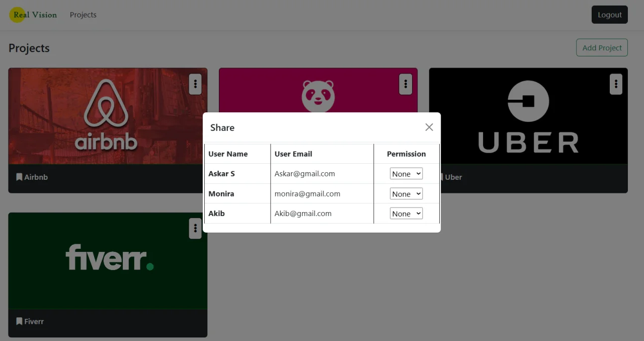
Task: Click the Add Project button
Action: 602,48
